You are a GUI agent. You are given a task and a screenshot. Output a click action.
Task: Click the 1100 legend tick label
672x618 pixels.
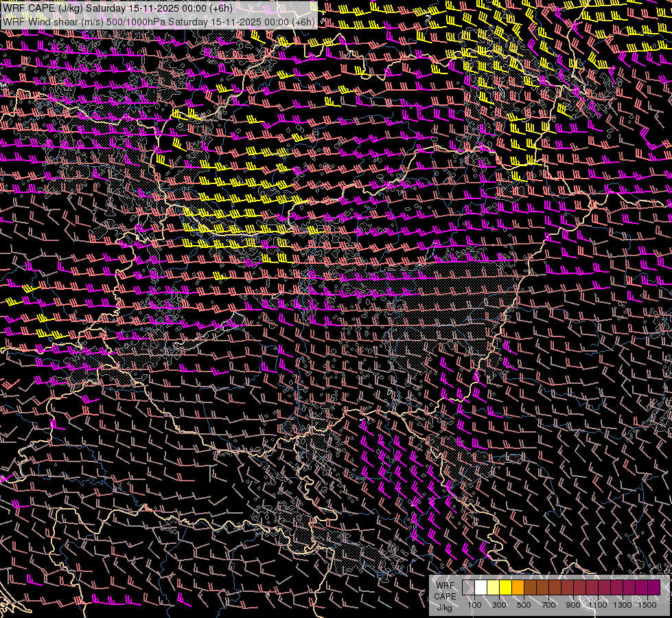coord(598,605)
